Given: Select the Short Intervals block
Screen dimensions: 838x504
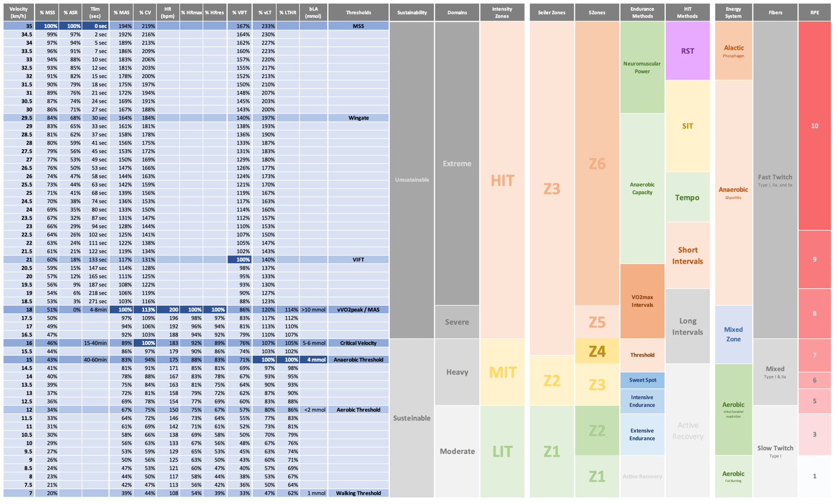Looking at the screenshot, I should click(x=687, y=255).
